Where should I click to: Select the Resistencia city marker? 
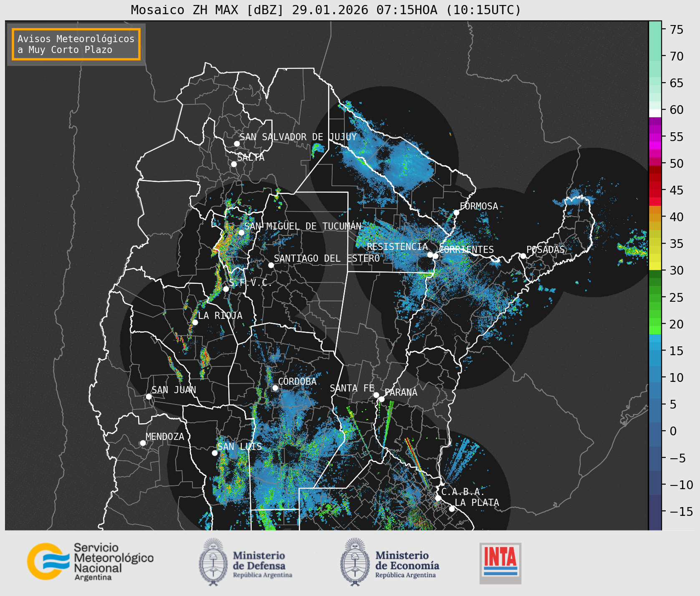point(430,255)
